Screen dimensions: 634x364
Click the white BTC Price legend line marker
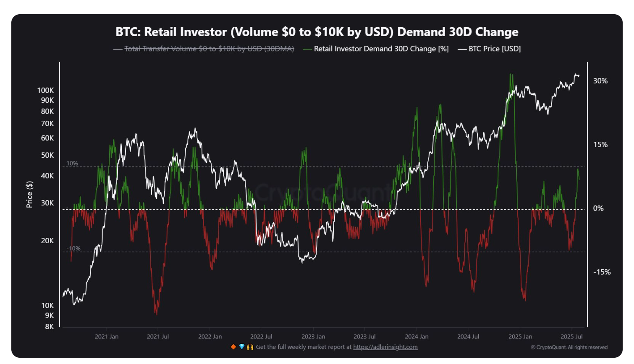click(462, 49)
